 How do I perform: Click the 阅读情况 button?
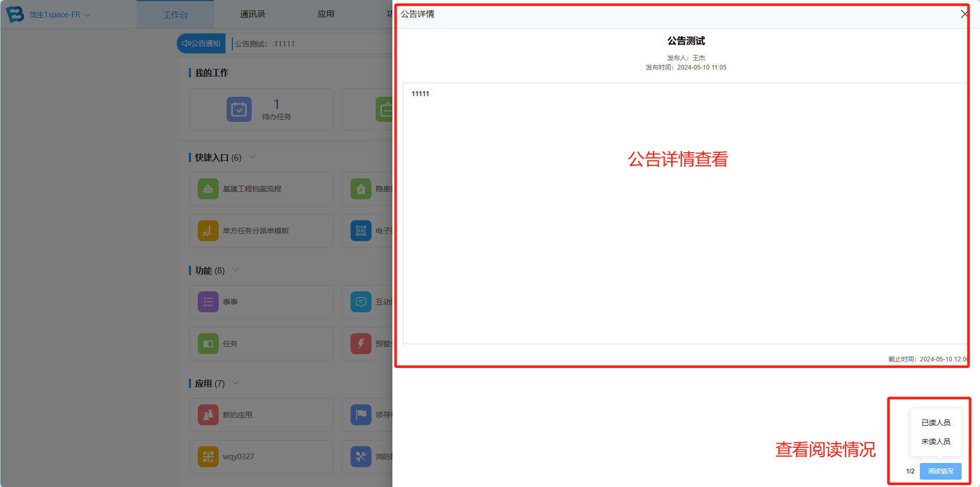(x=941, y=471)
